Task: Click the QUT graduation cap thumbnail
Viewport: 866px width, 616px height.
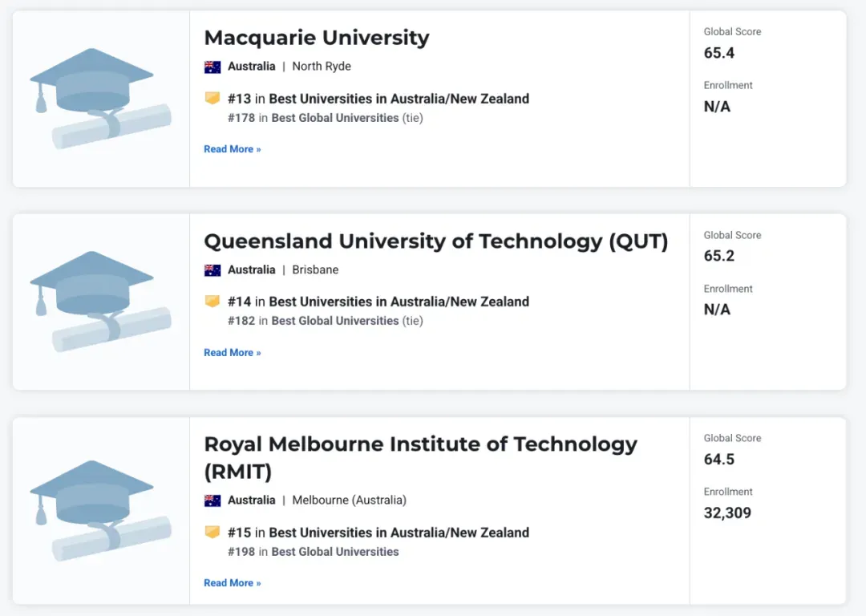Action: tap(100, 302)
